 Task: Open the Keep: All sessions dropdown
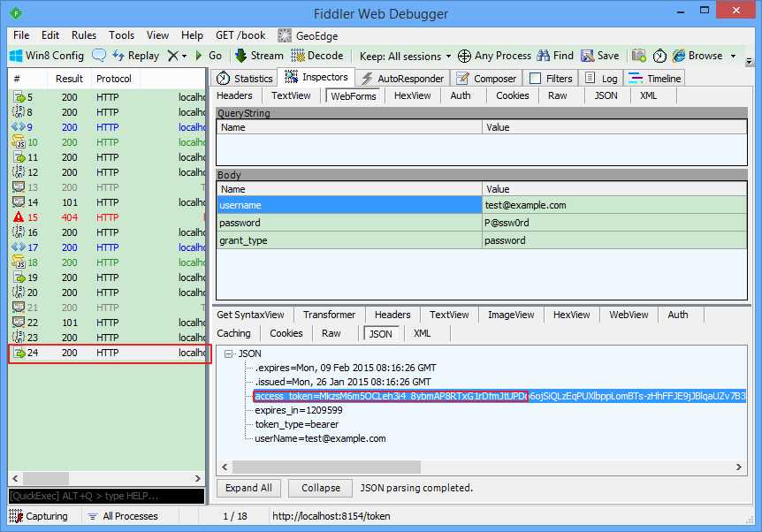(x=405, y=57)
